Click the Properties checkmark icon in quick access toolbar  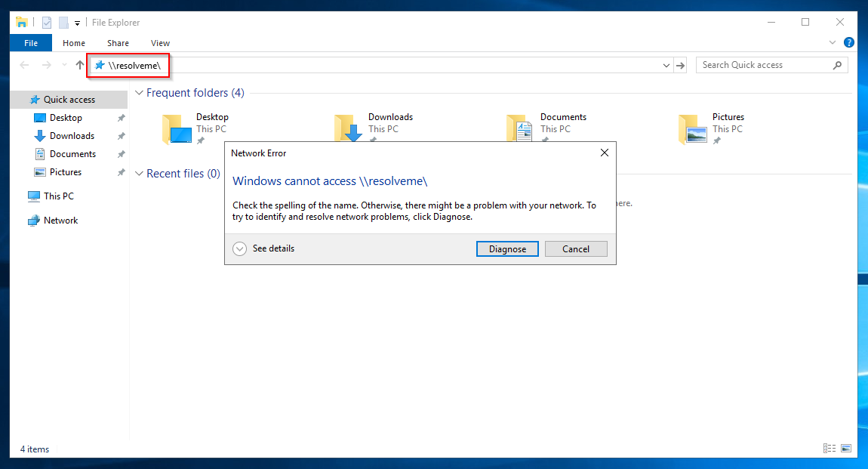pyautogui.click(x=47, y=23)
